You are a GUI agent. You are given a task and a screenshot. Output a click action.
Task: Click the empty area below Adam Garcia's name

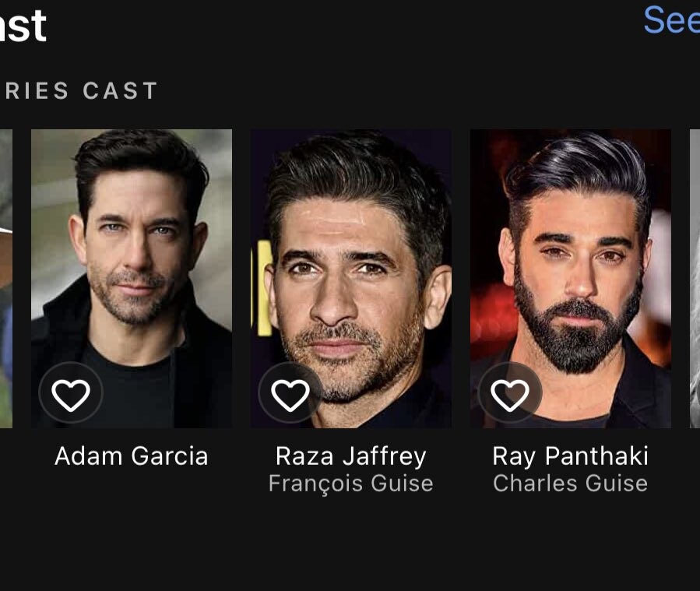click(x=132, y=484)
